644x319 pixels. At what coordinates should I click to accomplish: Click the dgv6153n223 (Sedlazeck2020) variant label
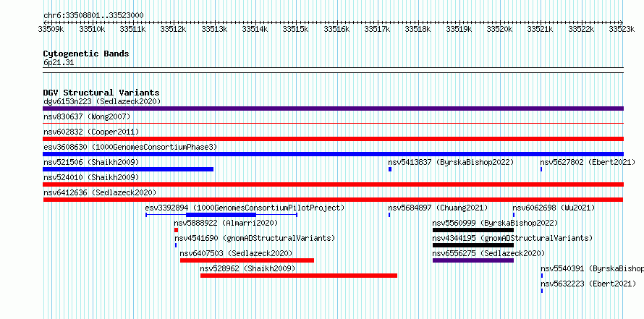coord(102,101)
